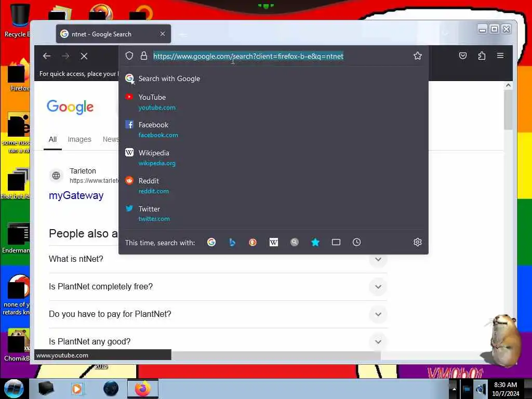The width and height of the screenshot is (532, 399).
Task: Search this time with Bing icon
Action: point(232,242)
